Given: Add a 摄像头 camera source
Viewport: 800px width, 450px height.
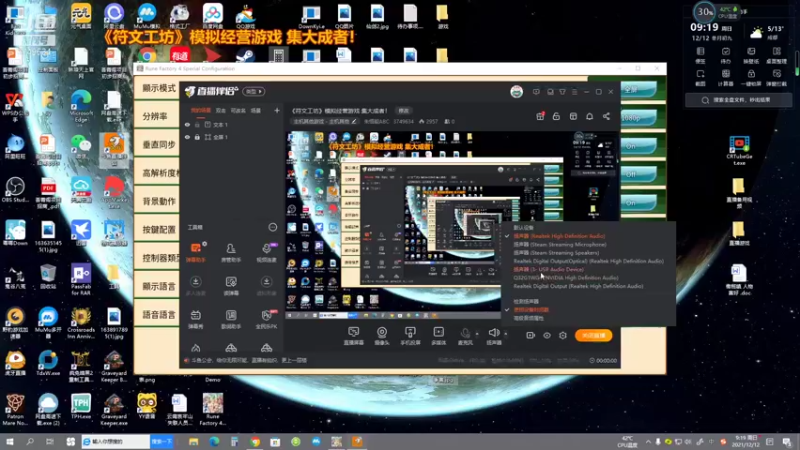Looking at the screenshot, I should click(x=382, y=336).
